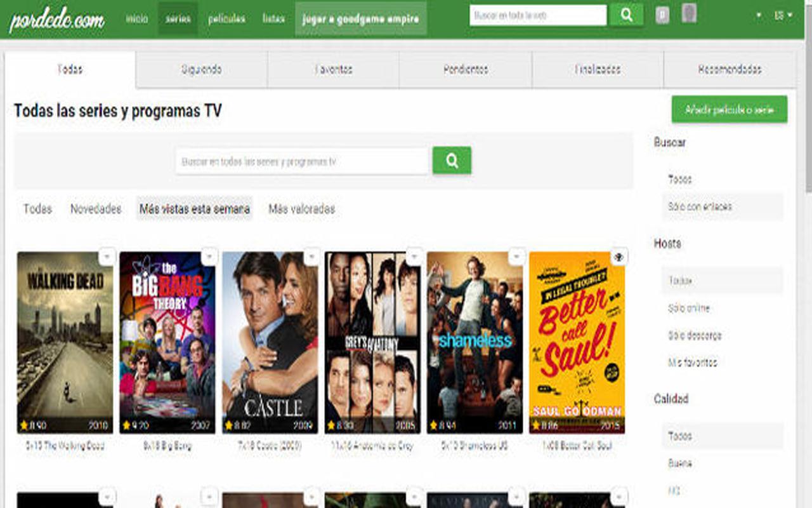812x508 pixels.
Task: Switch to the Finalizadas tab
Action: pos(598,70)
